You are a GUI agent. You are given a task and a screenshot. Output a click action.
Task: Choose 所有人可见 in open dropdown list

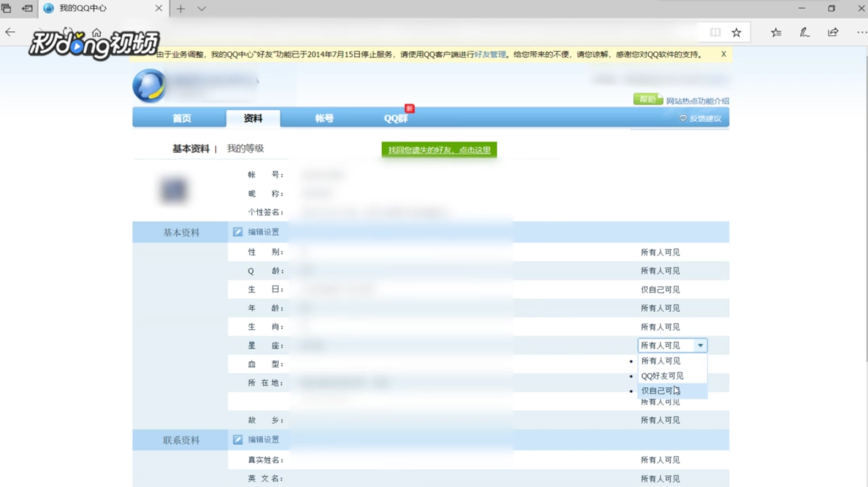(672, 361)
